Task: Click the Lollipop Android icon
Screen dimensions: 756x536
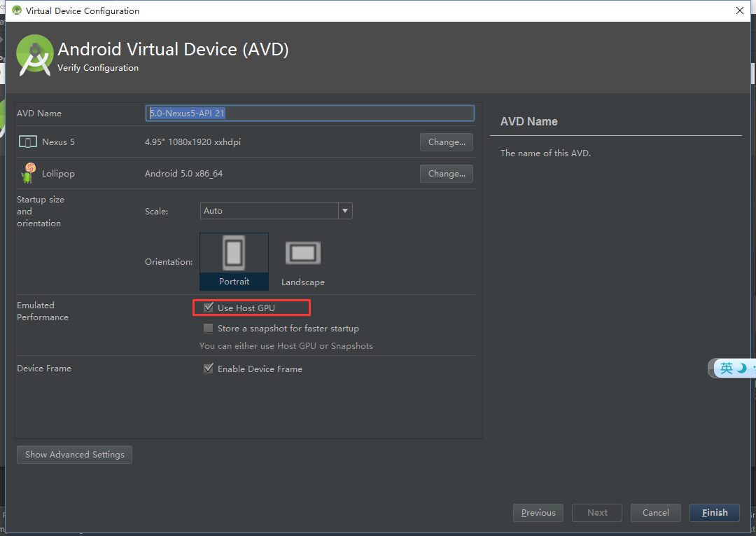Action: 28,173
